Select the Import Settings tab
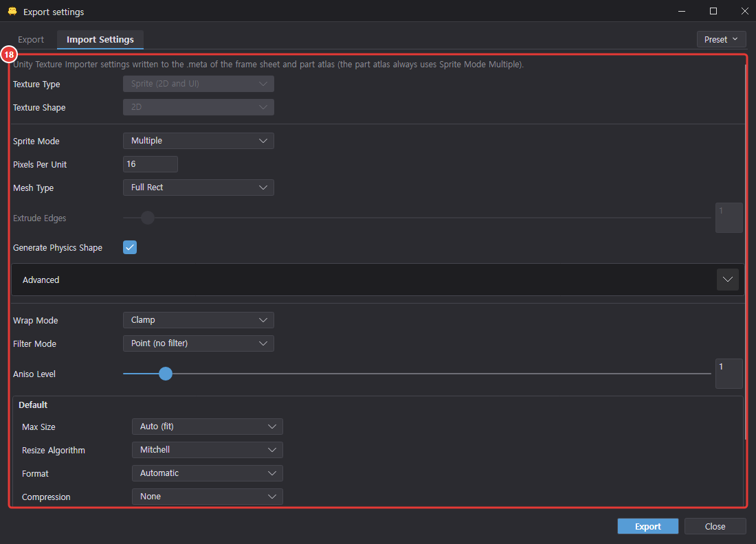 [x=100, y=40]
